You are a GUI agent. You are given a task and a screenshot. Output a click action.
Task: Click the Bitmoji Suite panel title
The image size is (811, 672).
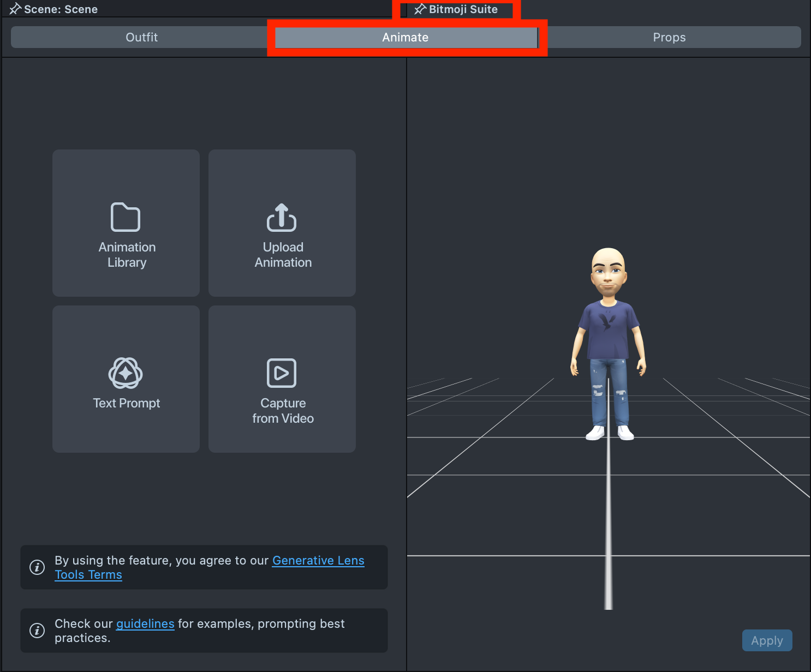(463, 9)
